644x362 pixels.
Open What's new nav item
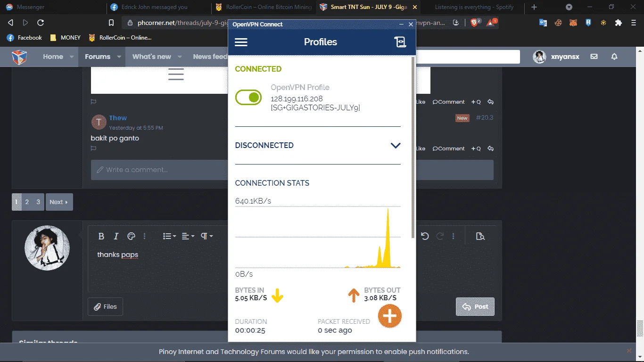point(152,57)
